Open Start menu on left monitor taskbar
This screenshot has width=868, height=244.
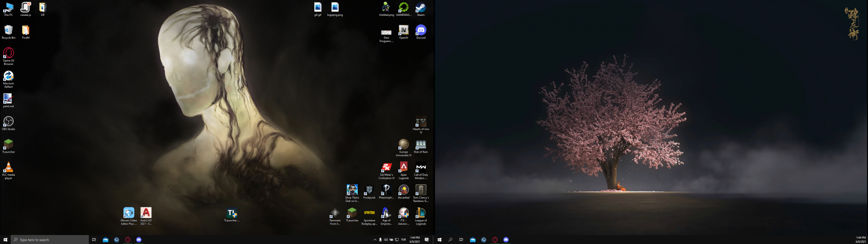click(5, 239)
